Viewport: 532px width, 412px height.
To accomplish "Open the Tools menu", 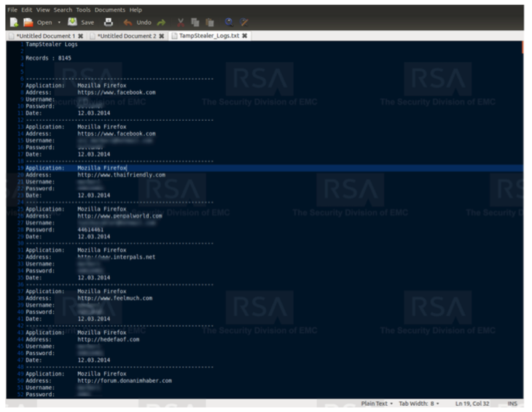I will click(83, 9).
